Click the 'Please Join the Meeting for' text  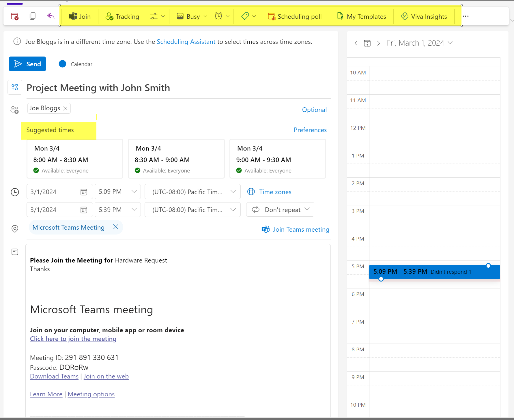(72, 260)
